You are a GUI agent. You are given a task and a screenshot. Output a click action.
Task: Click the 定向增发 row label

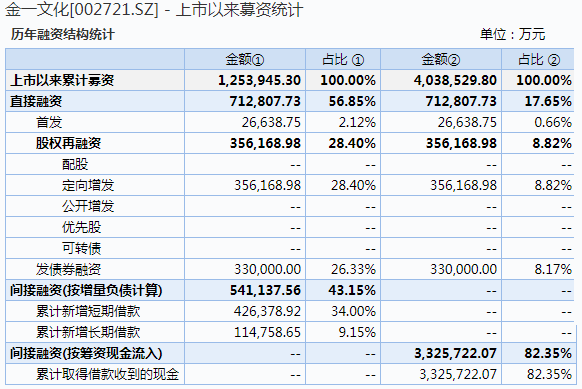tap(88, 185)
